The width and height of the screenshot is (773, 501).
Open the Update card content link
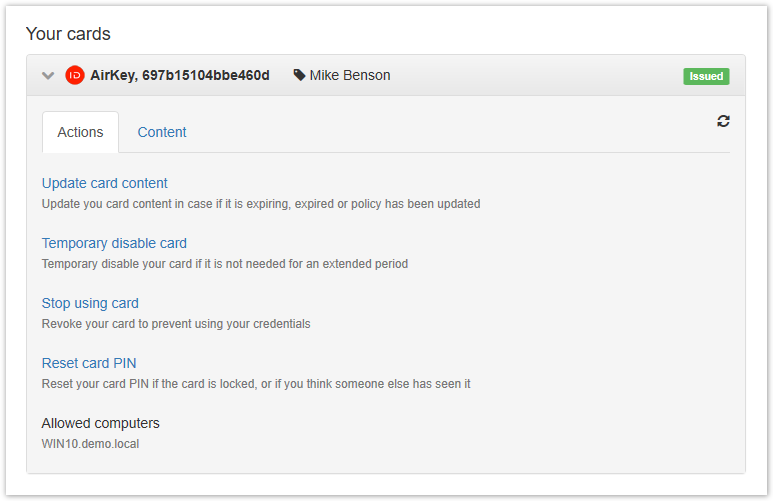[104, 183]
